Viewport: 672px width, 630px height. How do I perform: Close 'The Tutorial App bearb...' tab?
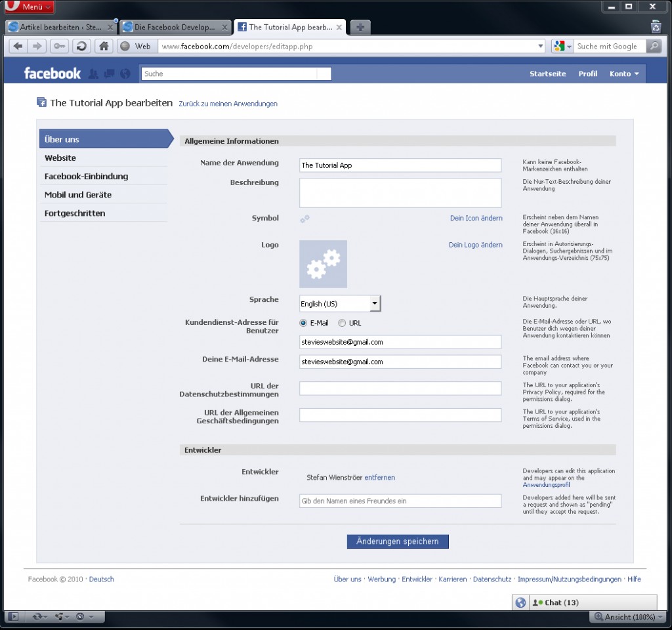tap(339, 28)
